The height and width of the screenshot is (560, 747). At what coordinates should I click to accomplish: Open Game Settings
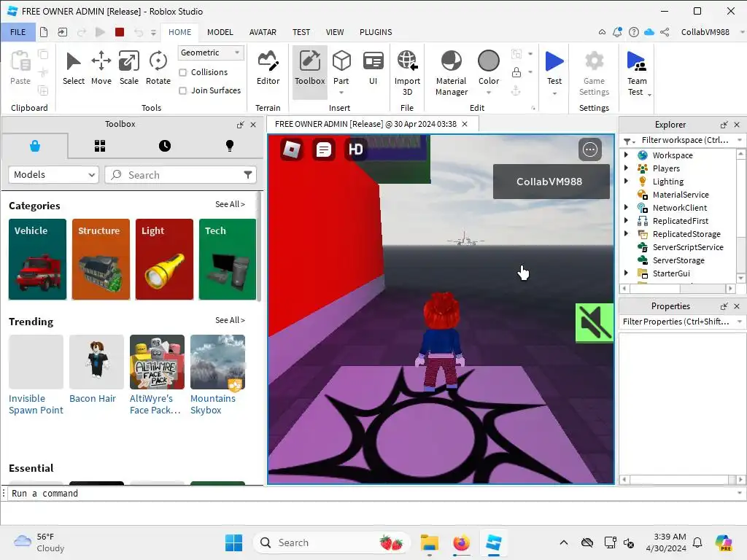pos(594,72)
